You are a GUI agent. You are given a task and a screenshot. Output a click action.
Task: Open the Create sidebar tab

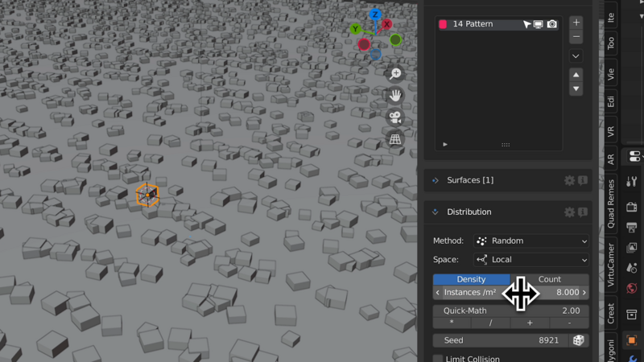click(611, 313)
